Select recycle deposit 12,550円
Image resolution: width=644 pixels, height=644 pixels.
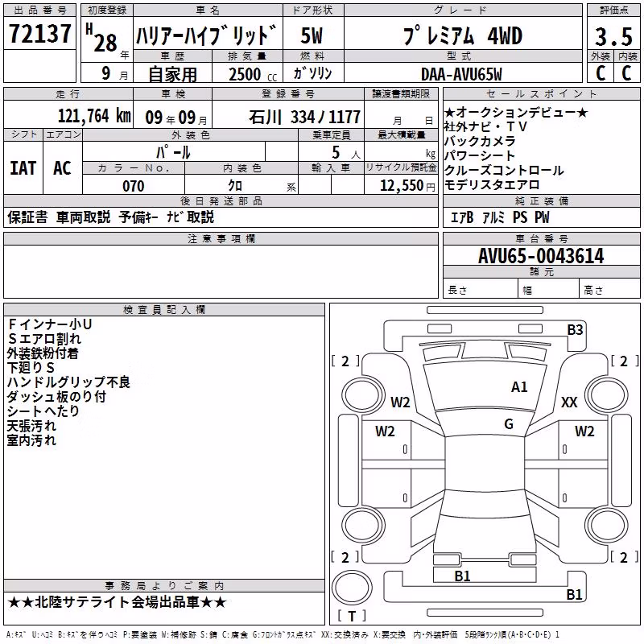(x=407, y=186)
